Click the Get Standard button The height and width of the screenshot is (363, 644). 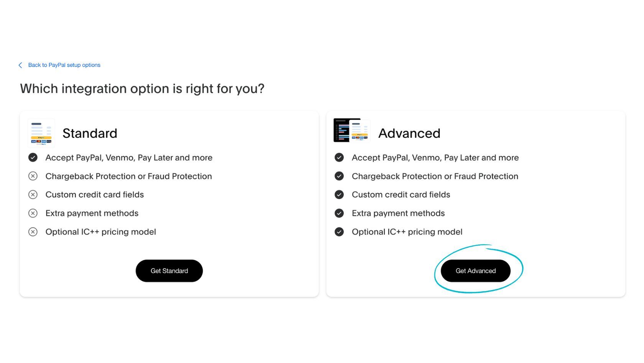click(x=169, y=271)
